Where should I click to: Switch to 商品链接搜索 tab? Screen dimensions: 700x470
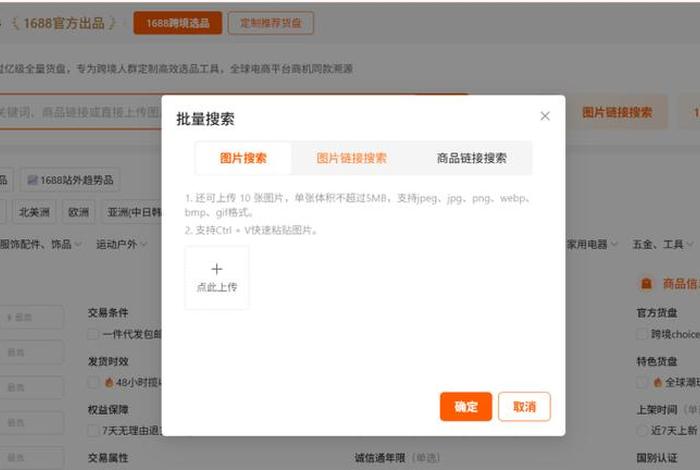(x=471, y=158)
